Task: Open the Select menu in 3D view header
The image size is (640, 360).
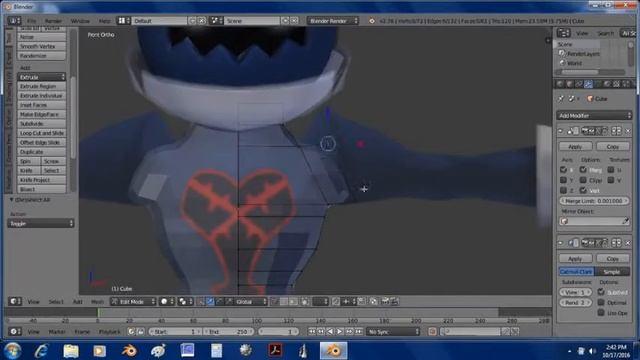Action: (x=56, y=302)
